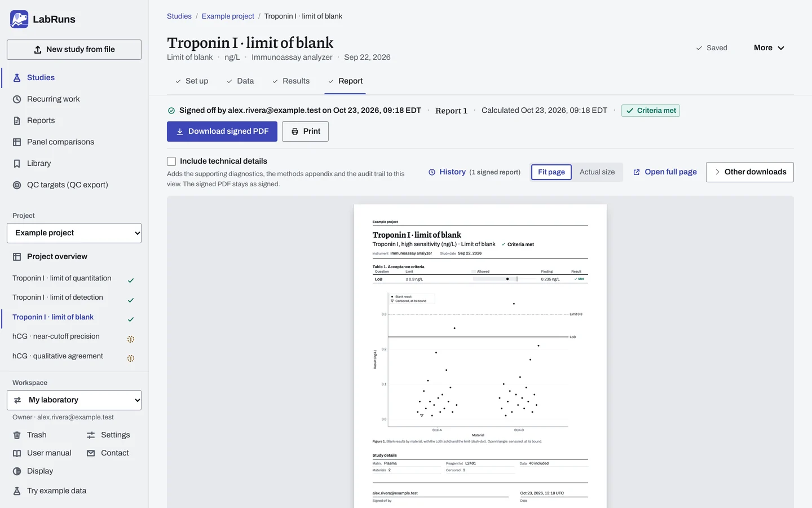Click the report page preview thumbnail
The width and height of the screenshot is (812, 508).
point(480,356)
